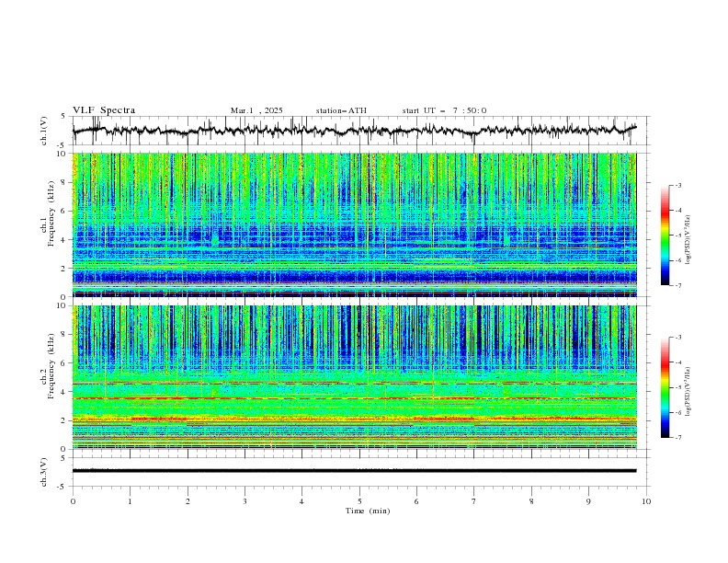Select the ch.1 "Frequency (kHz)" axis label

coord(51,213)
